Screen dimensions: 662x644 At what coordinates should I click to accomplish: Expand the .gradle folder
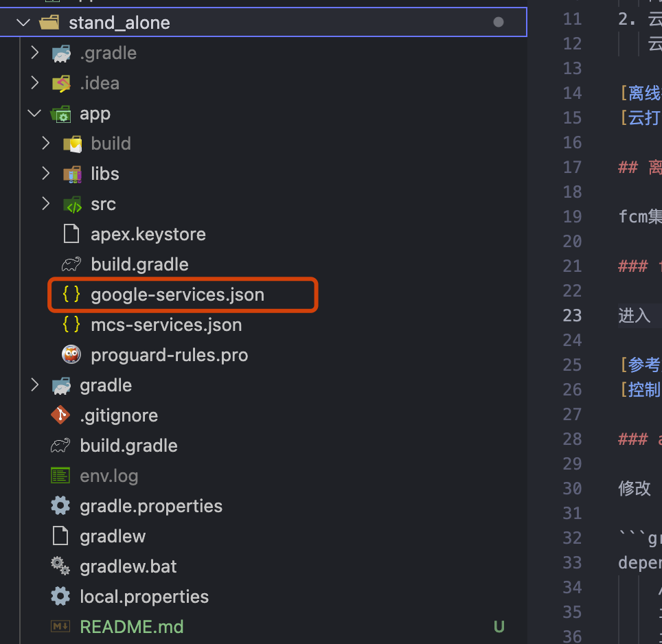(35, 53)
